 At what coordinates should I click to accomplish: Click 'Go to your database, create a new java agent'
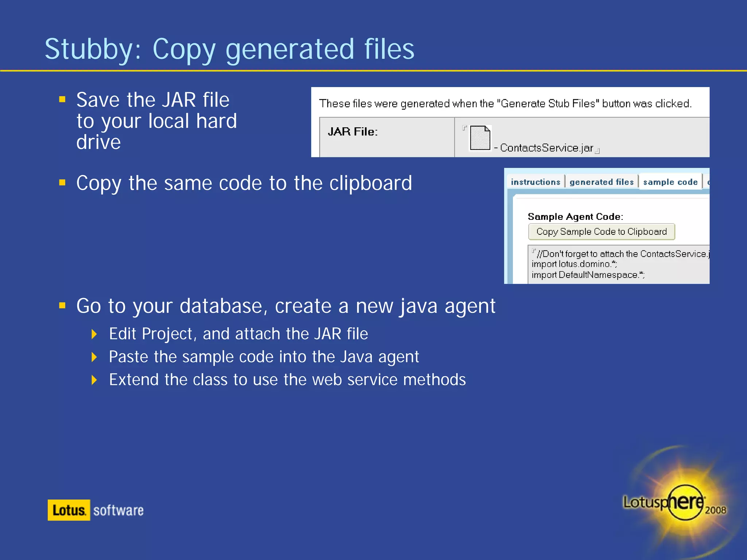coord(286,306)
